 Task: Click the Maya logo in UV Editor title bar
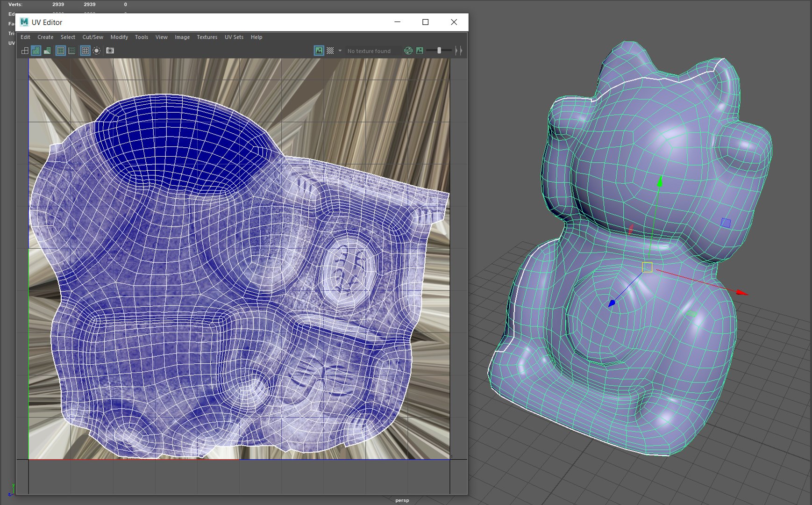(x=24, y=22)
